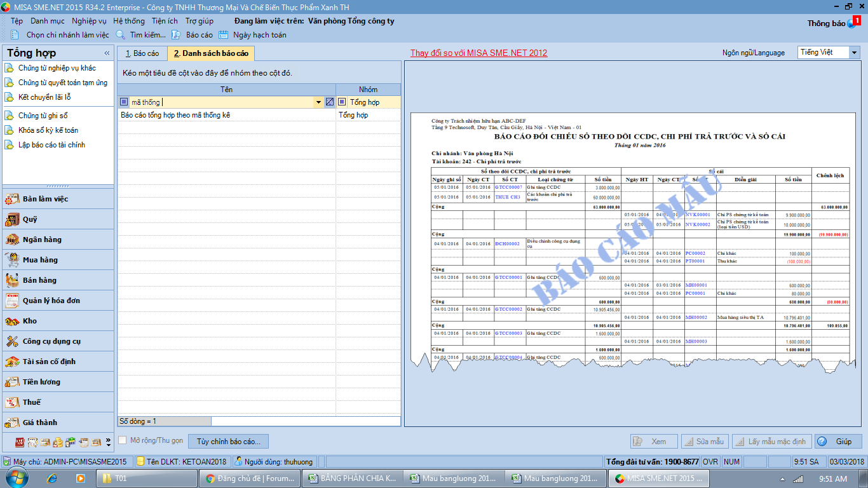This screenshot has height=488, width=868.
Task: Collapse the Tổng hợp side panel
Action: pos(107,53)
